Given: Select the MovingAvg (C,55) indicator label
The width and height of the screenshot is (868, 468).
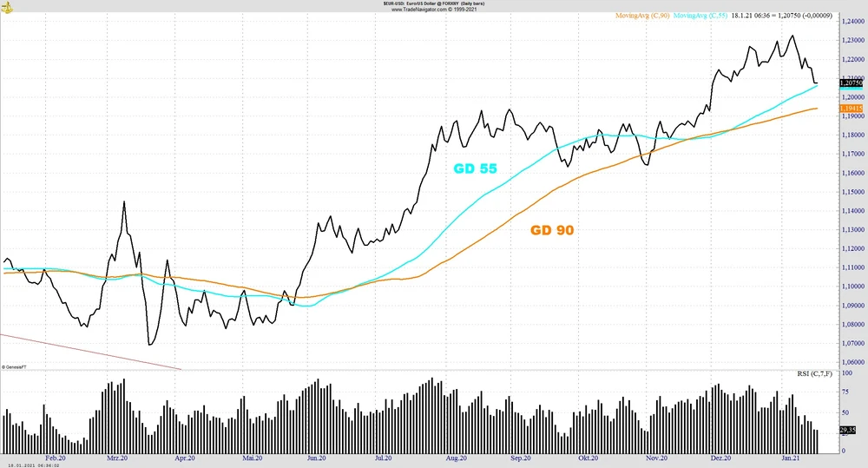Looking at the screenshot, I should (700, 16).
